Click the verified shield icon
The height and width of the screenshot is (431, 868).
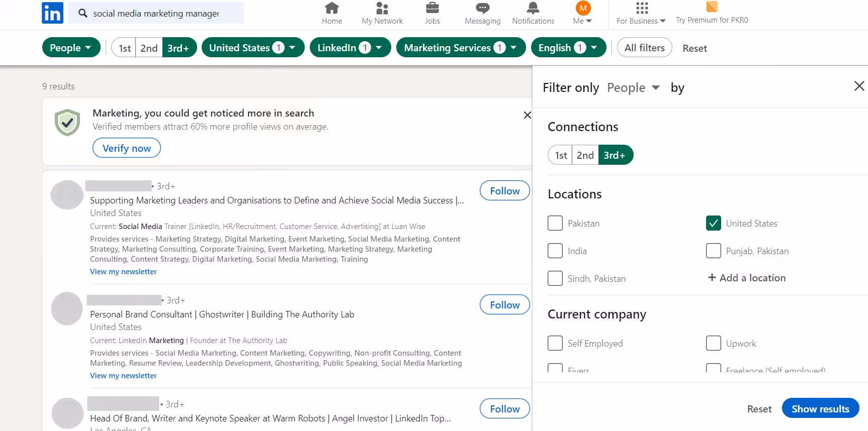[x=67, y=122]
